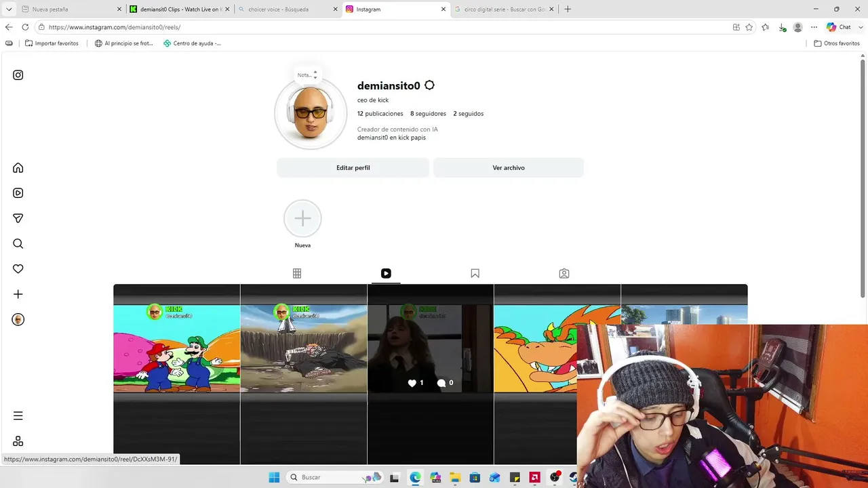Open the Tagged photos tab
Image resolution: width=868 pixels, height=488 pixels.
pos(564,274)
